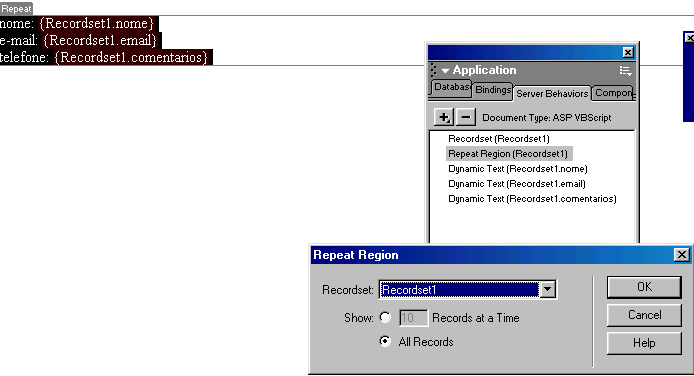The height and width of the screenshot is (376, 694).
Task: Choose the All Records radio option
Action: click(385, 341)
